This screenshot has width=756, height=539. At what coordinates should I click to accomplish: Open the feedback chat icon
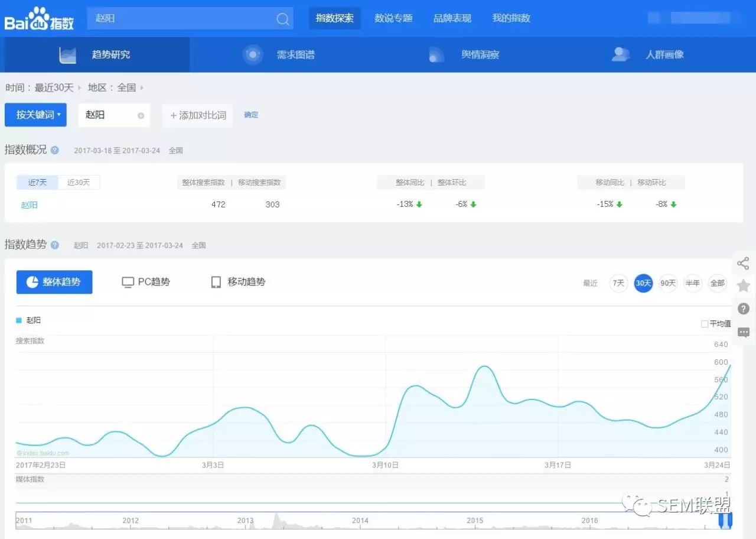pos(744,332)
